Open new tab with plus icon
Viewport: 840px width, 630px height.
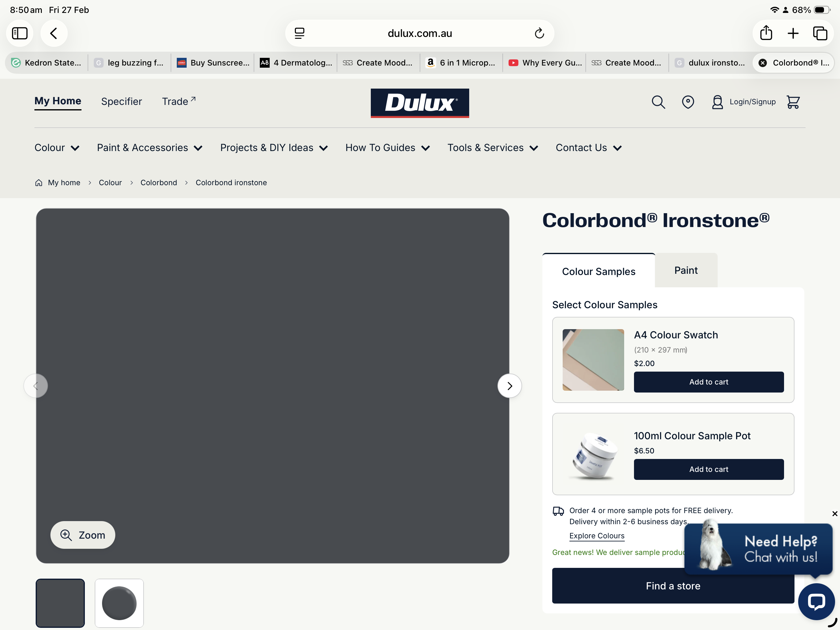pos(793,33)
